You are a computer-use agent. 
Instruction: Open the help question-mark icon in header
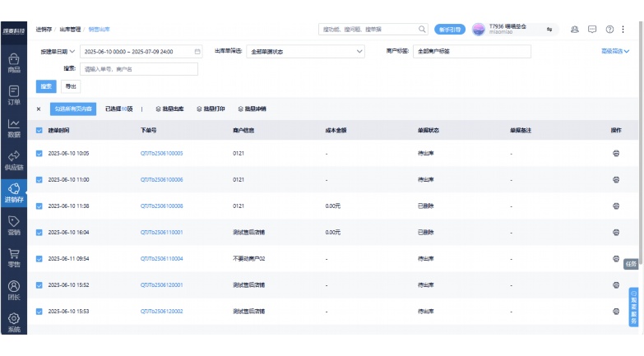pos(609,29)
